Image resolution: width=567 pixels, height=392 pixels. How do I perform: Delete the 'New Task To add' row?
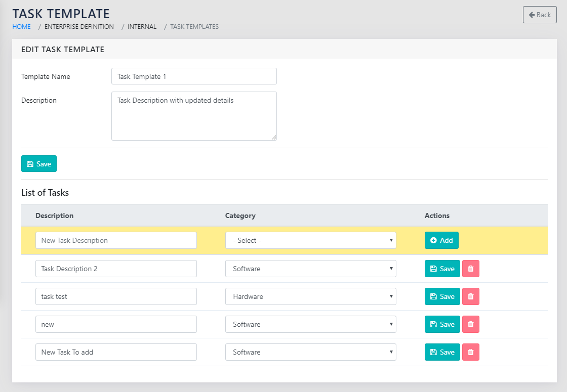click(470, 352)
